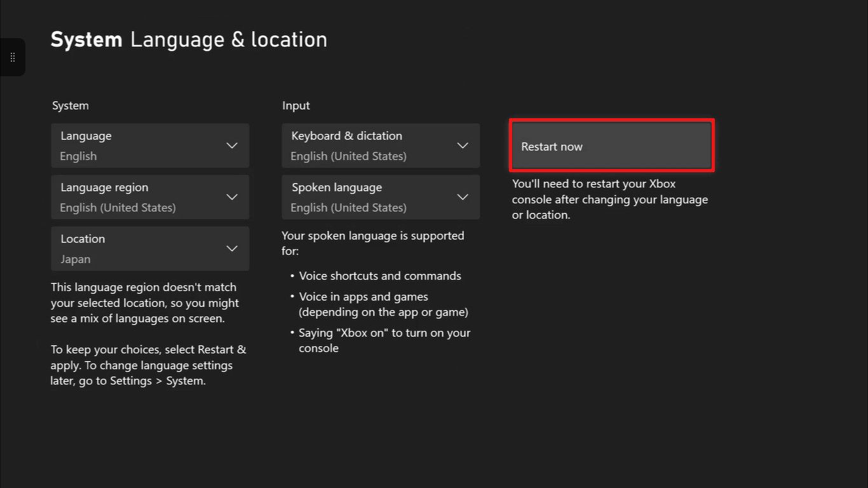Click the chevron arrow beside Language region
Image resolution: width=868 pixels, height=488 pixels.
(x=232, y=197)
